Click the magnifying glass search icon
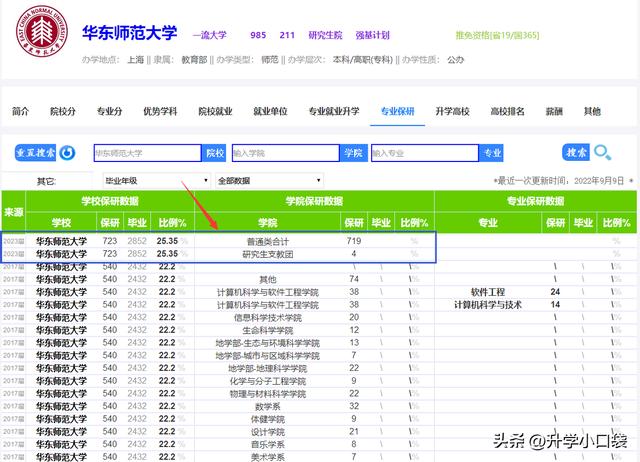The width and height of the screenshot is (640, 462). click(x=602, y=153)
